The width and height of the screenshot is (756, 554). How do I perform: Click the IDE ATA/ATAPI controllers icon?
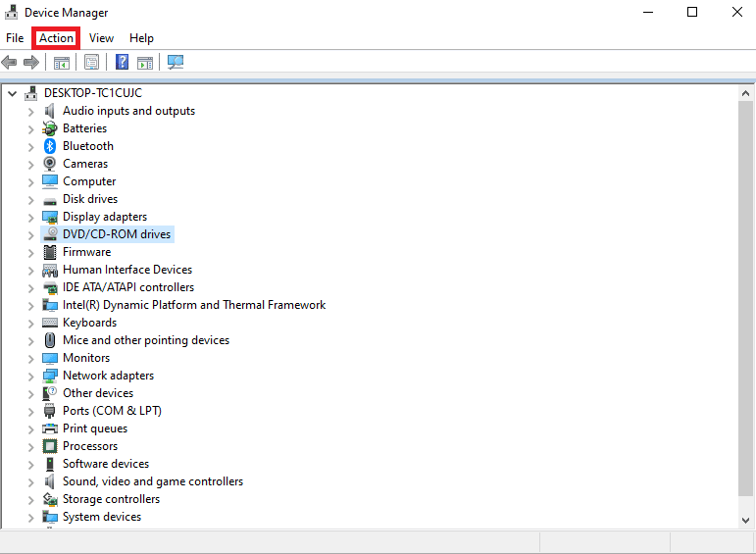[50, 288]
